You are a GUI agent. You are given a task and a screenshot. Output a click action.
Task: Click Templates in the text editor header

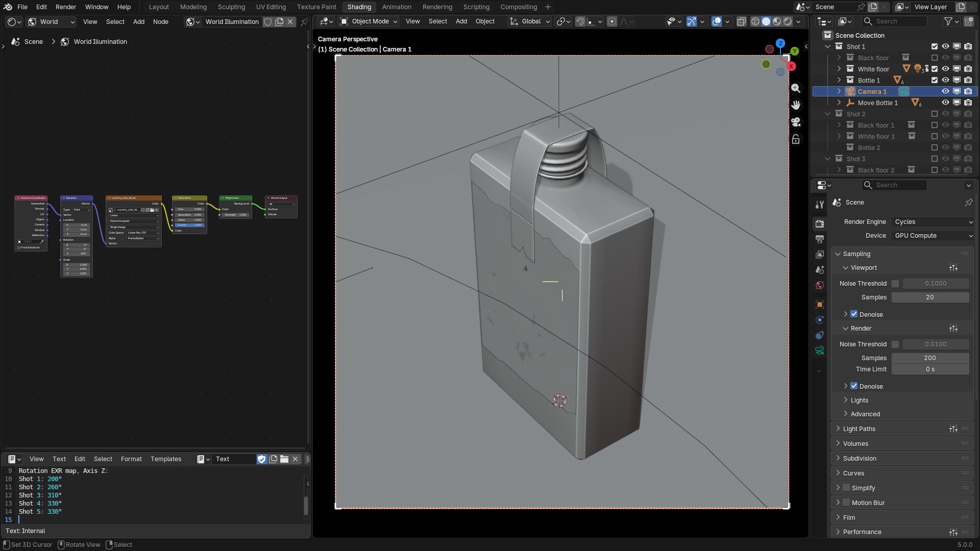(166, 459)
